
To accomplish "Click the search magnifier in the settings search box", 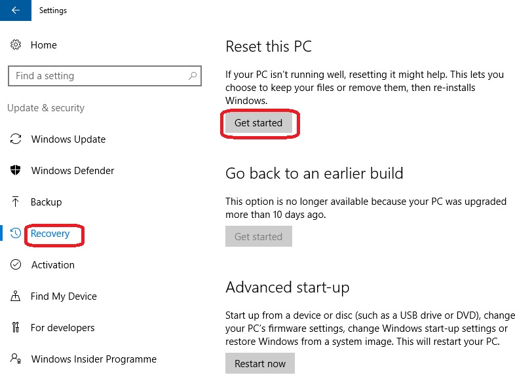I will (x=193, y=76).
